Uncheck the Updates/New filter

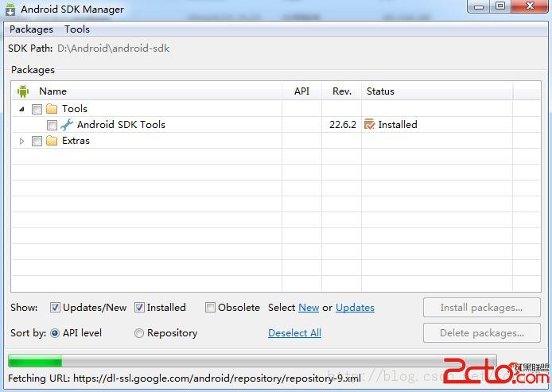55,308
